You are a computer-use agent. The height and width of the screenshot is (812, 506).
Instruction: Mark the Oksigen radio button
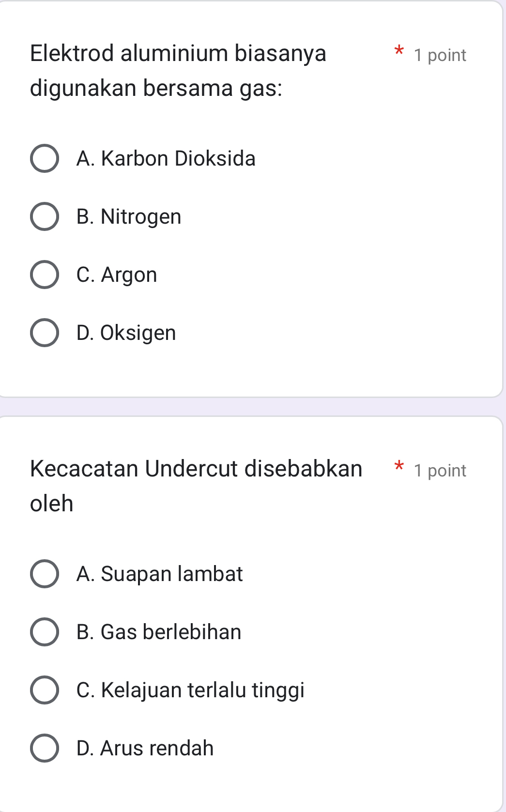(x=45, y=333)
